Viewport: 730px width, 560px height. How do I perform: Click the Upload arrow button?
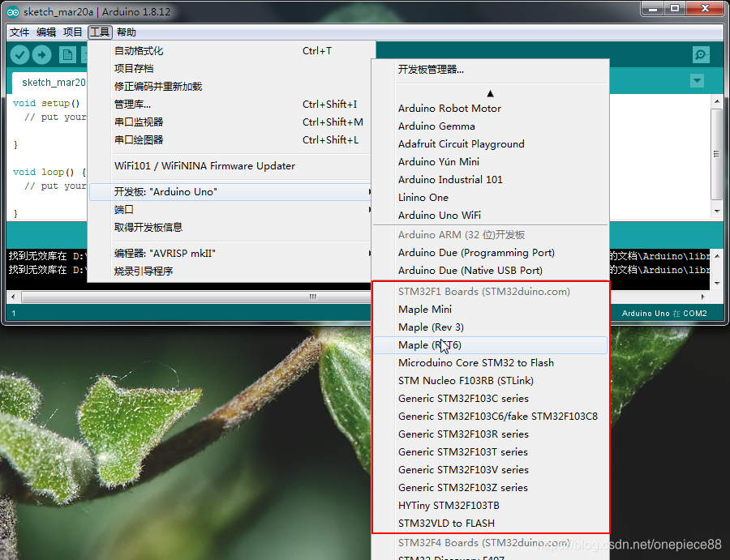tap(42, 55)
